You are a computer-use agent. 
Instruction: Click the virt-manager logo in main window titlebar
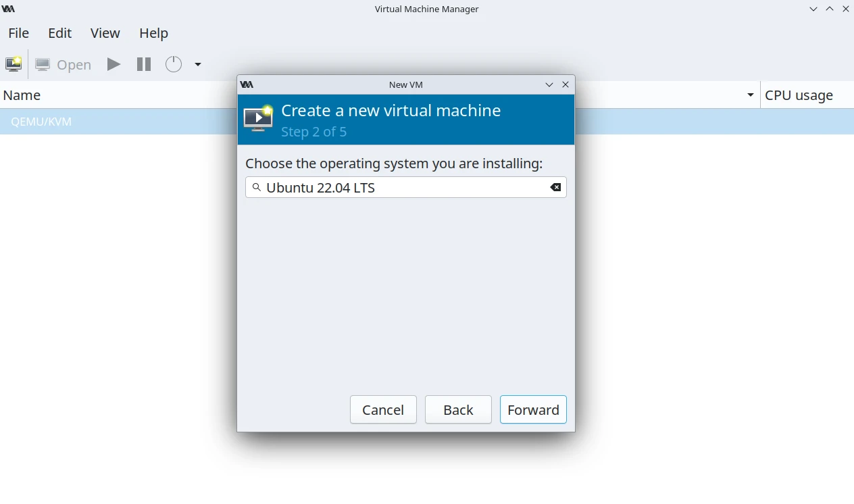coord(8,9)
